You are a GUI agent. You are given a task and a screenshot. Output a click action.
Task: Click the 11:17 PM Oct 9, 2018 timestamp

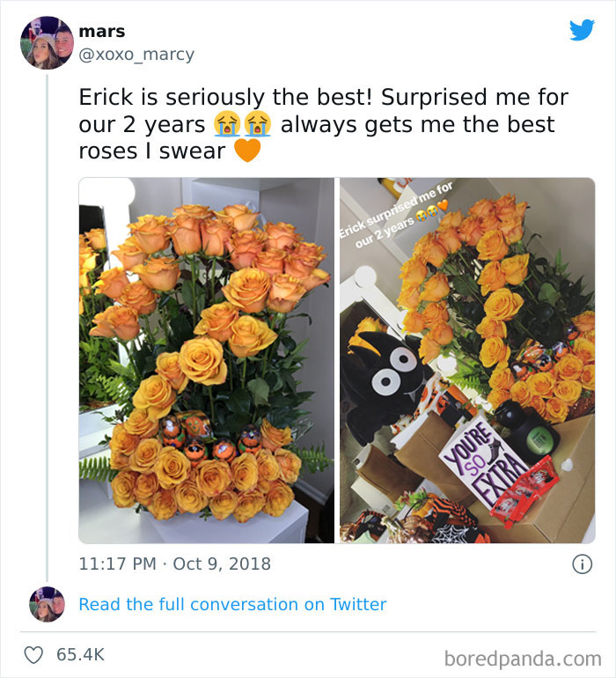coord(175,564)
